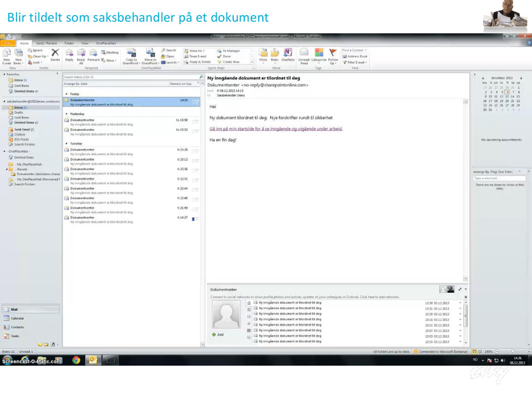Open Google Chrome from the taskbar
Screen dimensions: 532x399
point(76,360)
